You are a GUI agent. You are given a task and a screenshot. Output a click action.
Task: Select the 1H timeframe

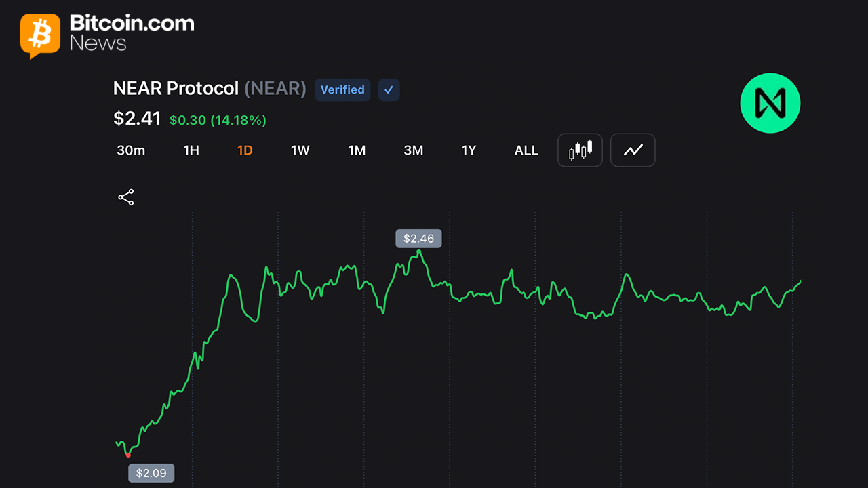[x=191, y=150]
